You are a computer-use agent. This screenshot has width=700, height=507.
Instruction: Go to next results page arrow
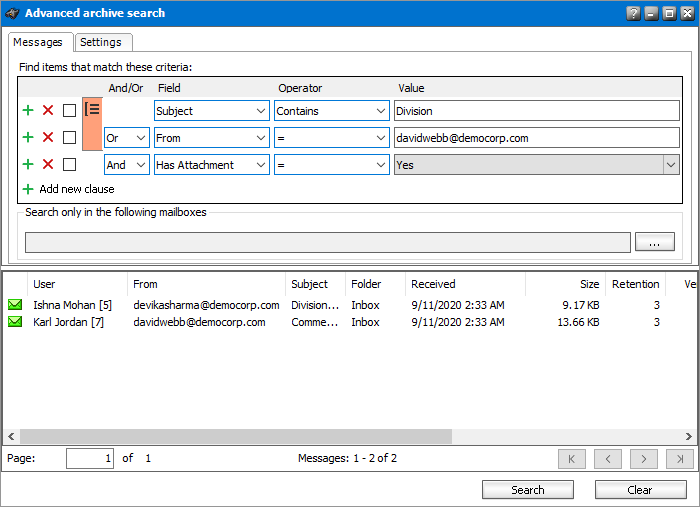(644, 459)
